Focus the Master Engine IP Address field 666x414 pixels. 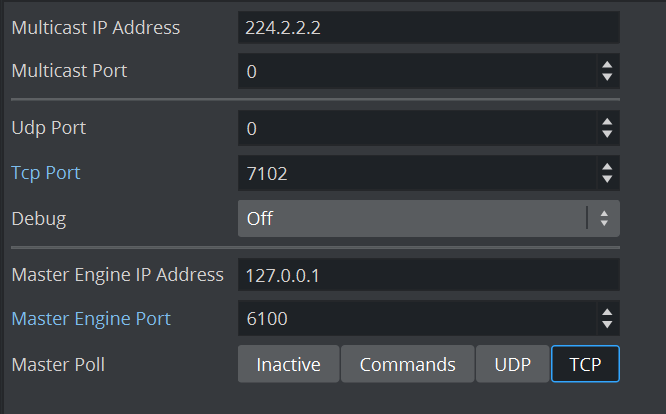coord(428,275)
